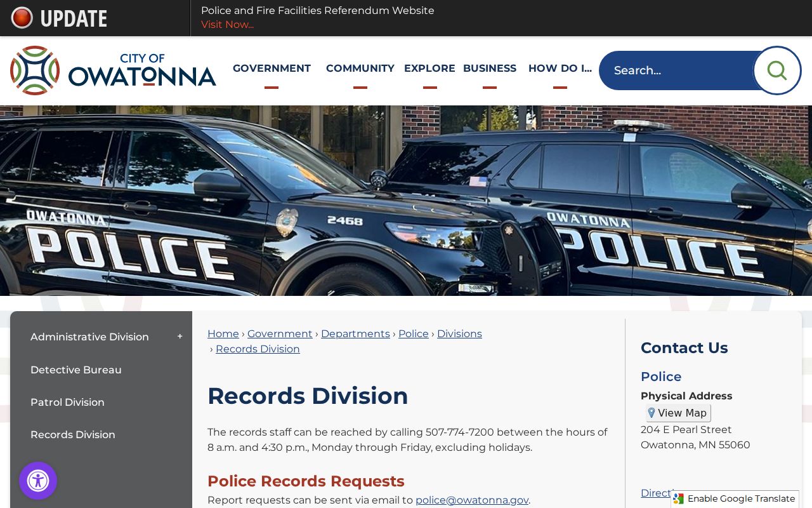The image size is (812, 508).
Task: Select Detective Bureau in sidebar
Action: pyautogui.click(x=76, y=370)
